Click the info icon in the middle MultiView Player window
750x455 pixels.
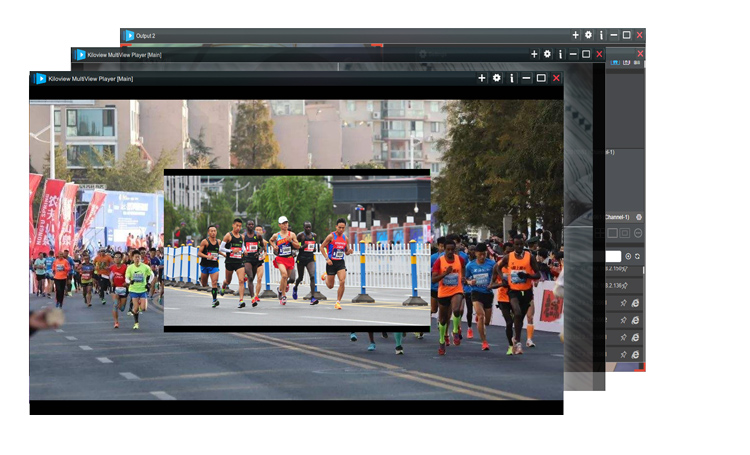(560, 54)
